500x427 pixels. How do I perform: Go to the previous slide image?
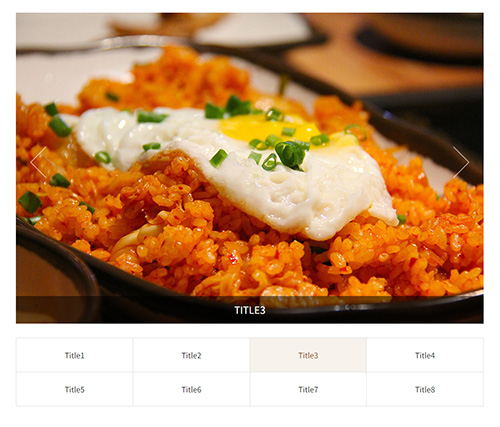(38, 162)
